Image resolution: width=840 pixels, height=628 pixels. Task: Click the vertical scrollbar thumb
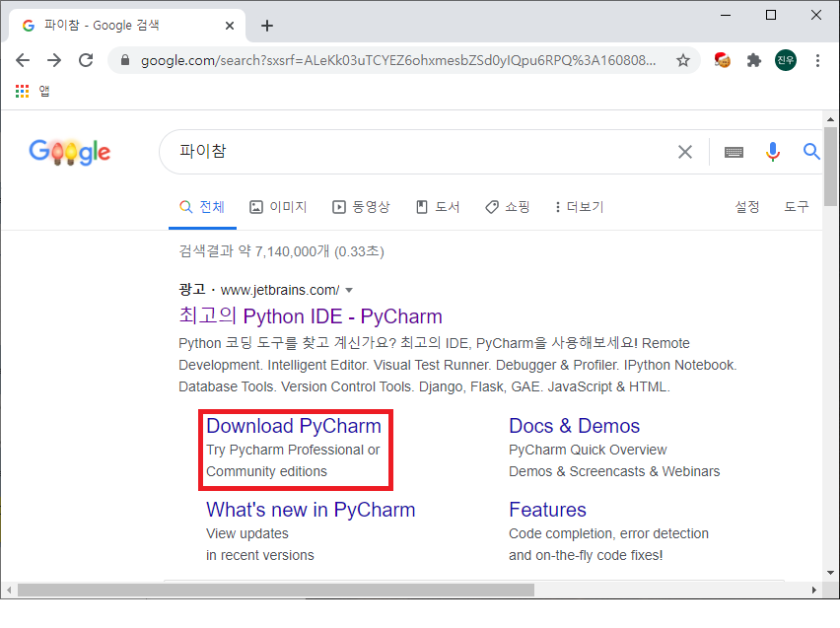point(830,167)
